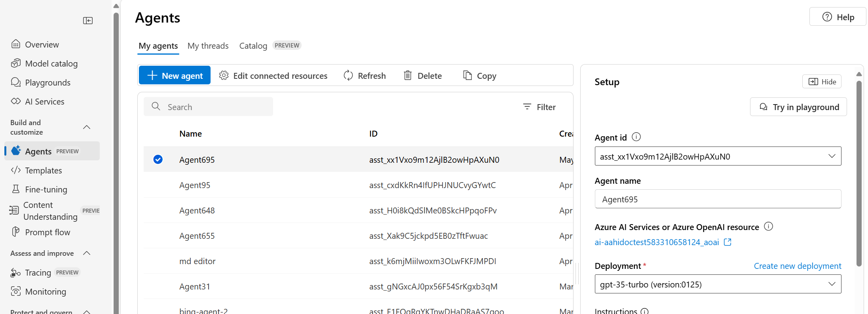Open the Catalog tab

click(253, 46)
